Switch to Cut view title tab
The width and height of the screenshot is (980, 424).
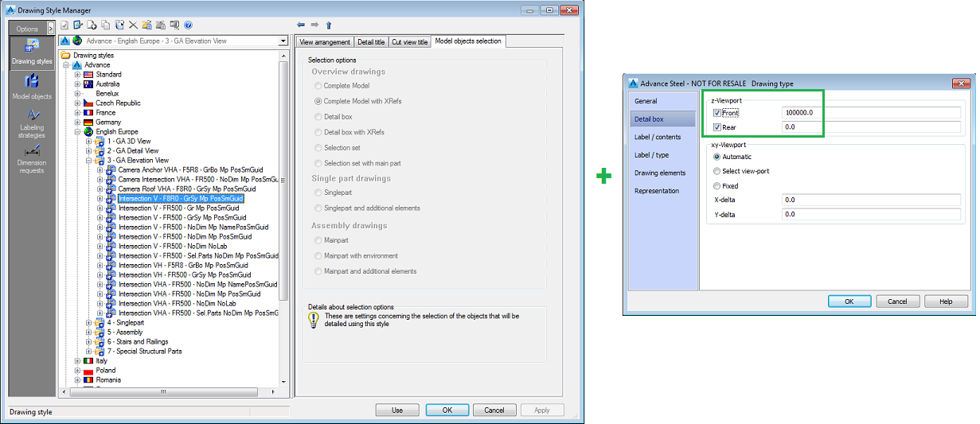click(x=410, y=41)
